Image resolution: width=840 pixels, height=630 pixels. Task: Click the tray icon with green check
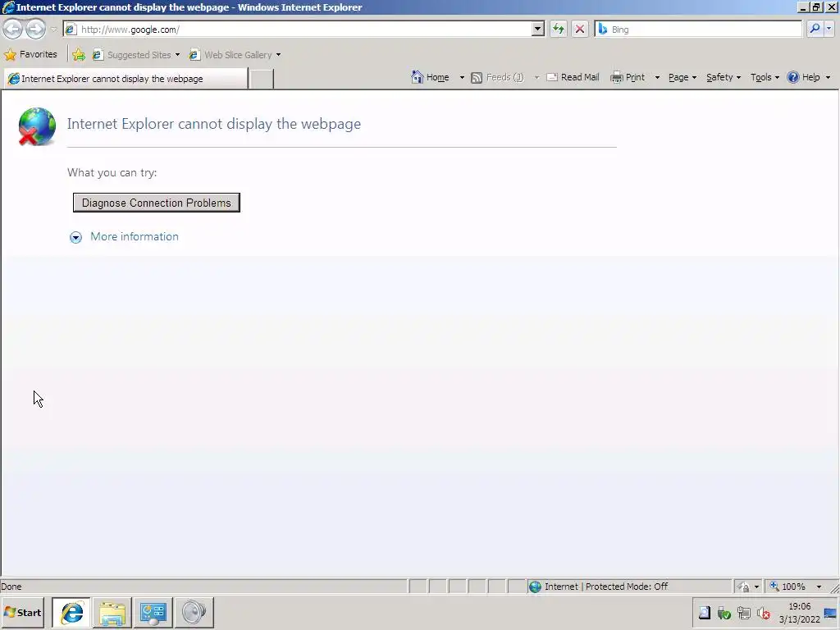point(724,613)
